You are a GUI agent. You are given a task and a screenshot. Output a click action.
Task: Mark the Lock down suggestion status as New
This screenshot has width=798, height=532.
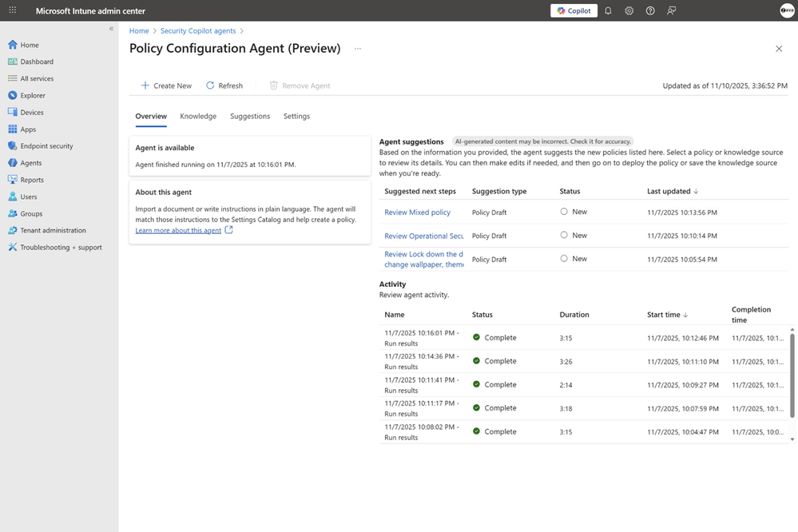(565, 259)
